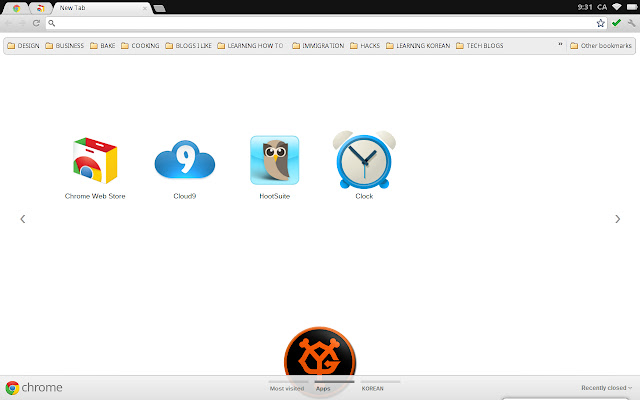Open Other bookmarks folder

pyautogui.click(x=601, y=46)
